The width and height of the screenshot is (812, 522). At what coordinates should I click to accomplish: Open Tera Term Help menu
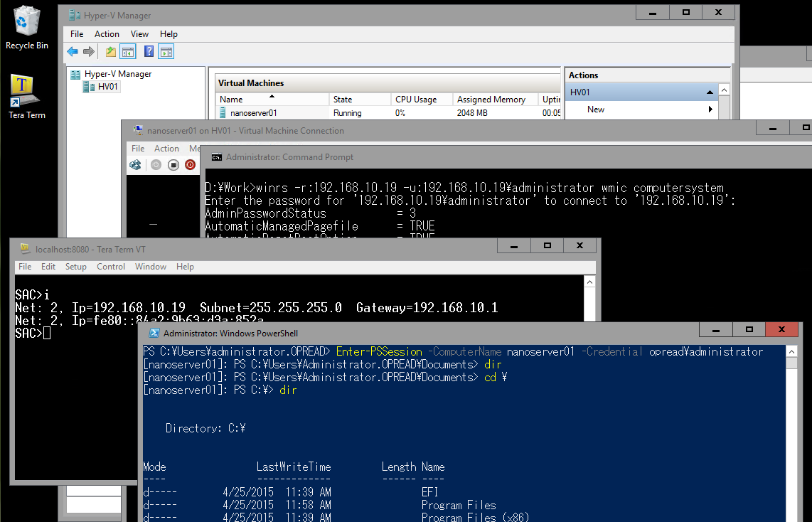click(185, 266)
